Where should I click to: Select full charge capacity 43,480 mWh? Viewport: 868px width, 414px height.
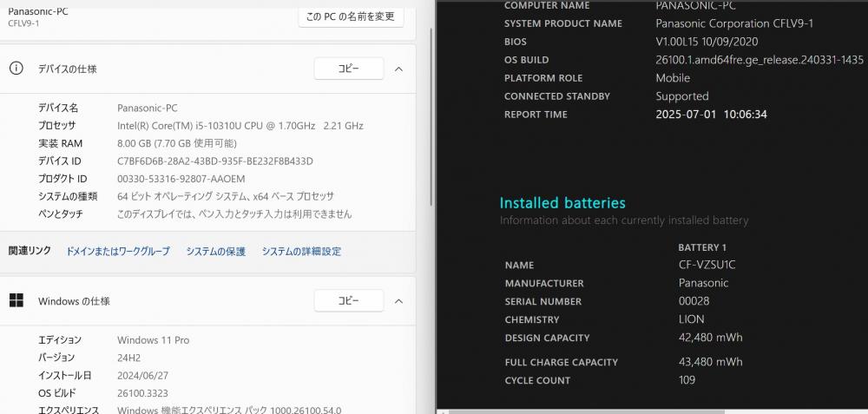(x=711, y=362)
